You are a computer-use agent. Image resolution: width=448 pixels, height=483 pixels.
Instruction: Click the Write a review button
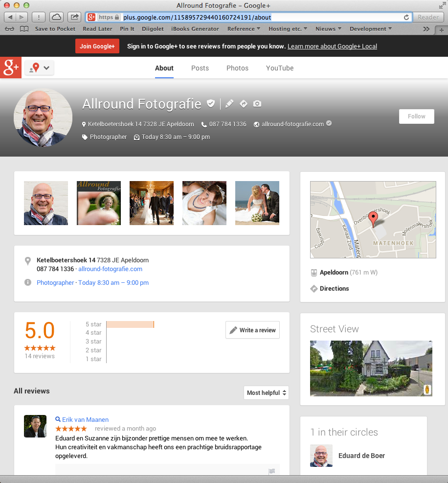click(252, 330)
